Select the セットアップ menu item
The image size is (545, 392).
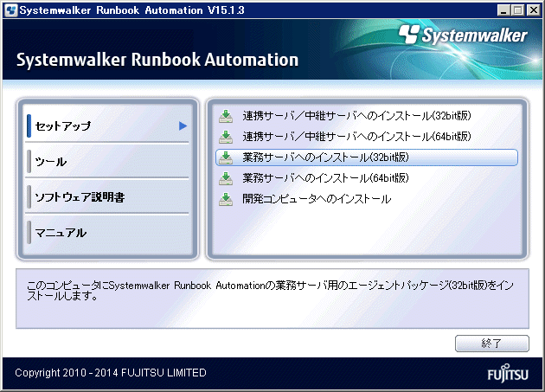pyautogui.click(x=62, y=126)
